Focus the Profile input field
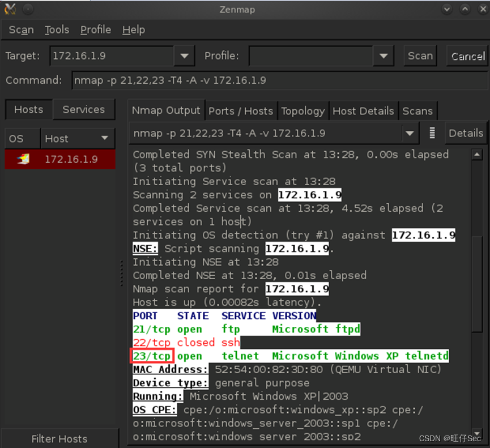Viewport: 490px width, 448px height. tap(311, 56)
